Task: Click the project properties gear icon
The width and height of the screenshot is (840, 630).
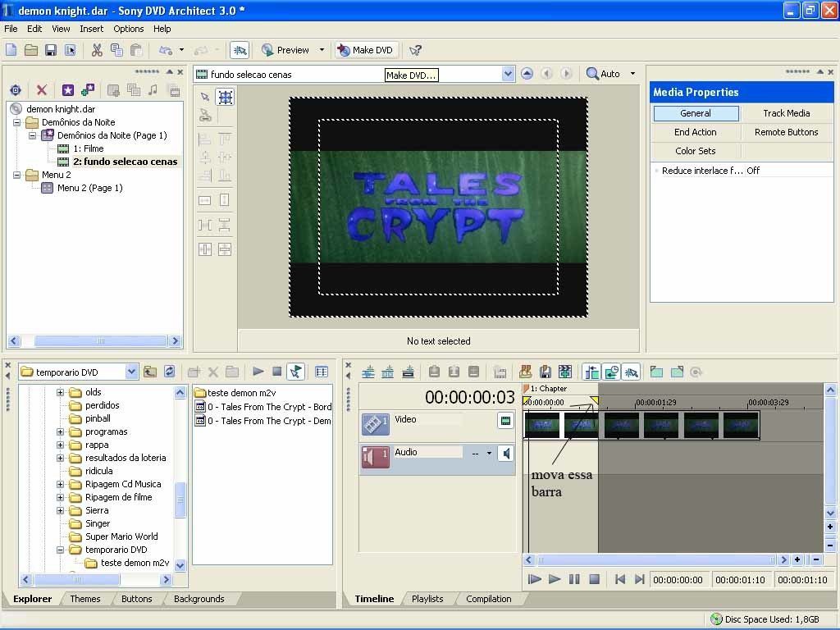Action: [16, 90]
